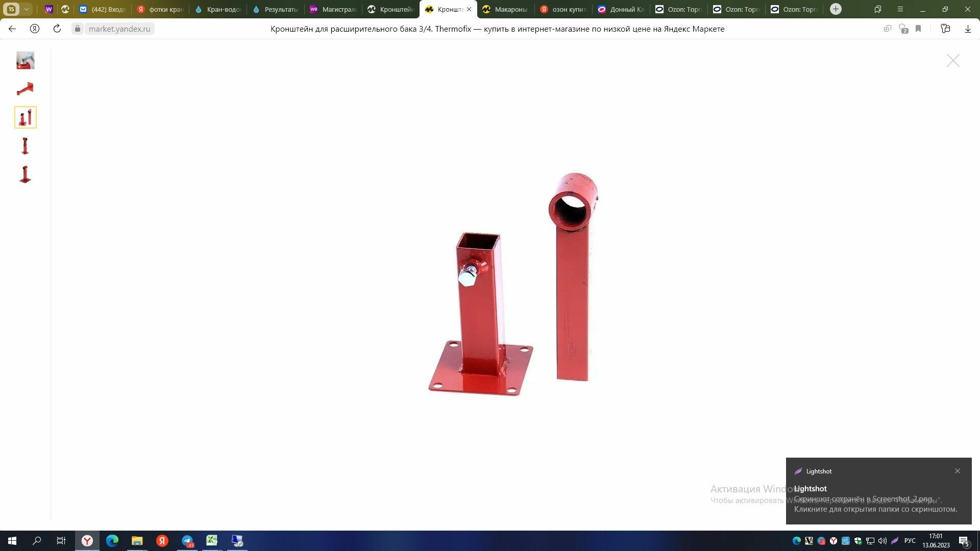Open a new tab with plus button
This screenshot has height=551, width=980.
(x=836, y=9)
